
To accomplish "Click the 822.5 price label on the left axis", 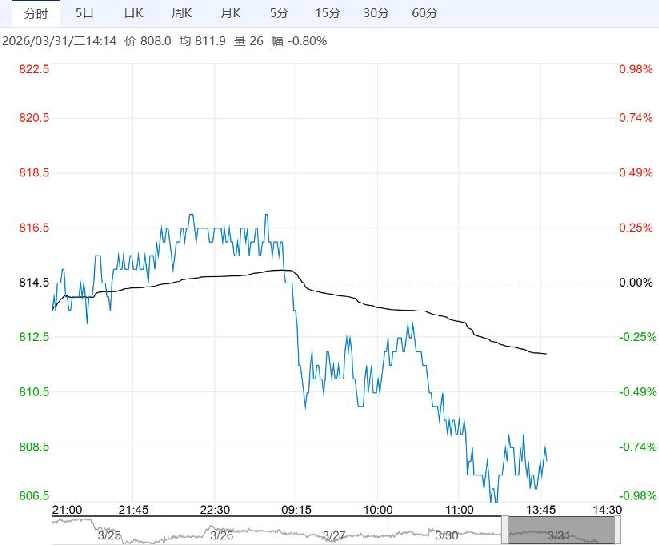I will 35,68.
